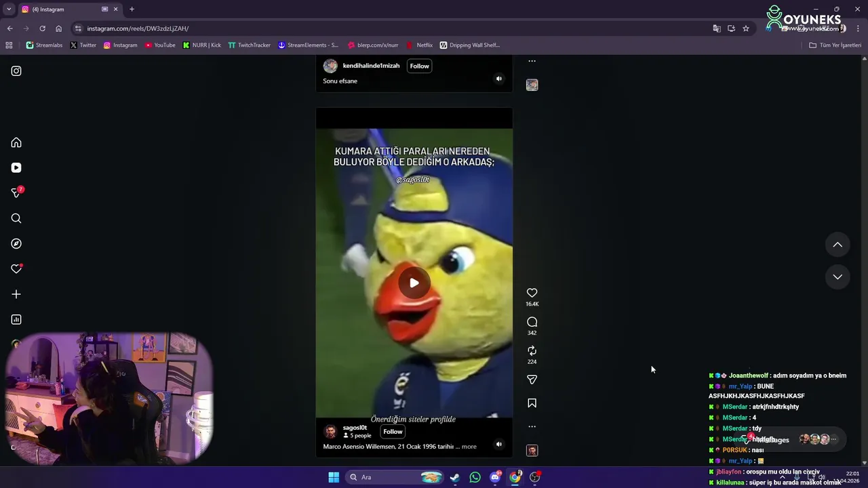The image size is (868, 488).
Task: Expand the caption with 'more'
Action: tap(469, 447)
